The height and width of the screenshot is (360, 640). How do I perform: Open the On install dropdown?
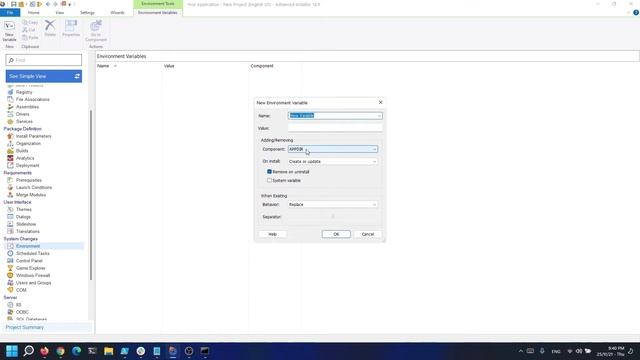pyautogui.click(x=374, y=162)
